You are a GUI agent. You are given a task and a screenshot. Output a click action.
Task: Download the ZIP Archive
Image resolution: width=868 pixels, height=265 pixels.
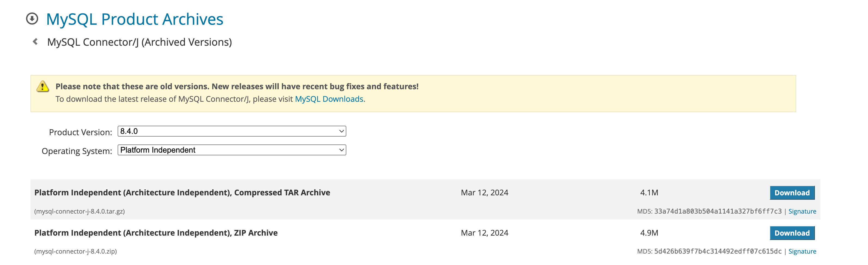pos(791,233)
